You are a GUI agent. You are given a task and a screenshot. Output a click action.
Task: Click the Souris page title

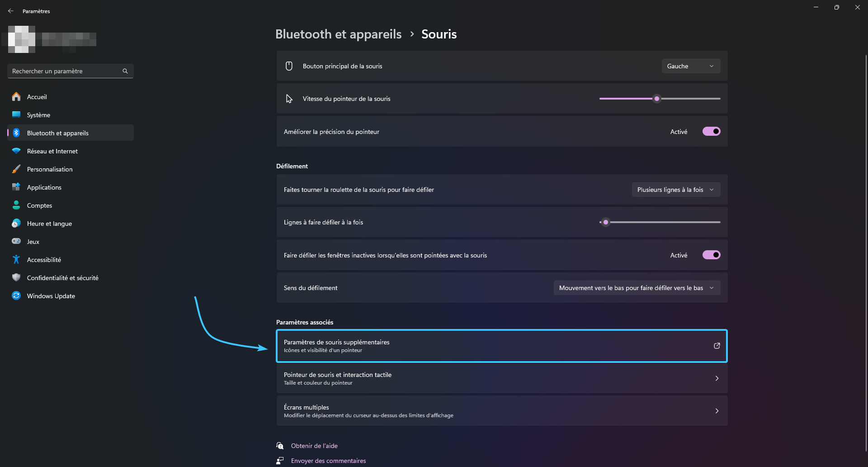coord(439,34)
